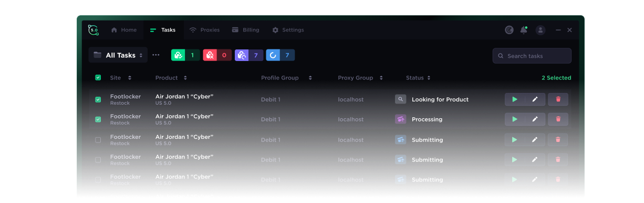Open the three-dot more options menu

[x=156, y=55]
